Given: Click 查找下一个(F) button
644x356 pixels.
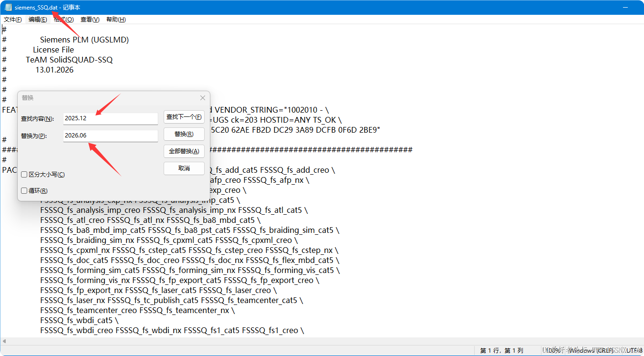Looking at the screenshot, I should [184, 116].
